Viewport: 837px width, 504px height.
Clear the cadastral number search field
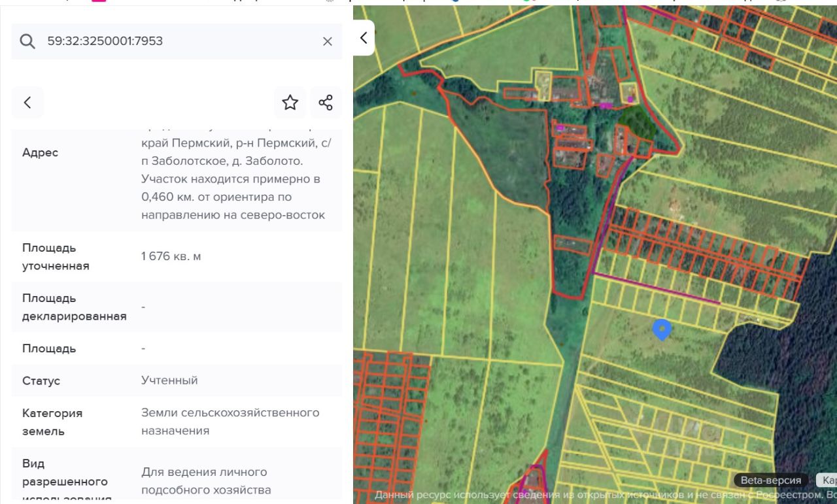pos(328,41)
